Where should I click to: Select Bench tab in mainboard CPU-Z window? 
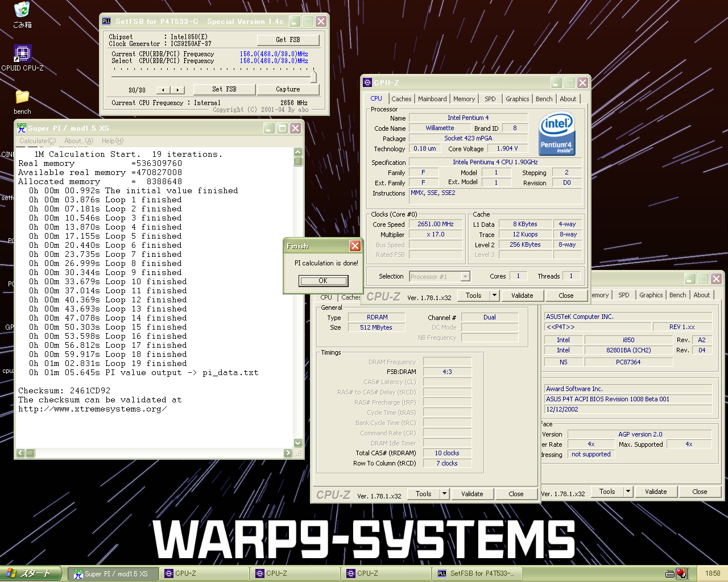tap(678, 295)
